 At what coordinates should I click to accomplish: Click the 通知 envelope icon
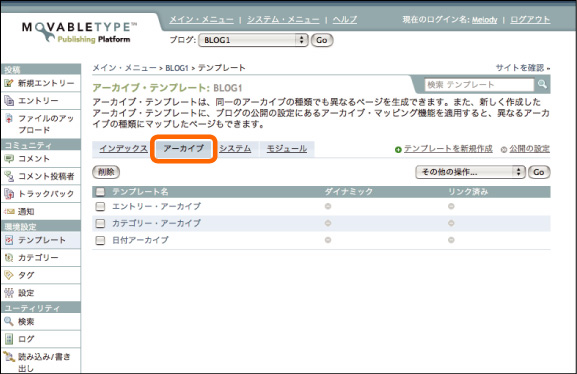click(x=9, y=211)
